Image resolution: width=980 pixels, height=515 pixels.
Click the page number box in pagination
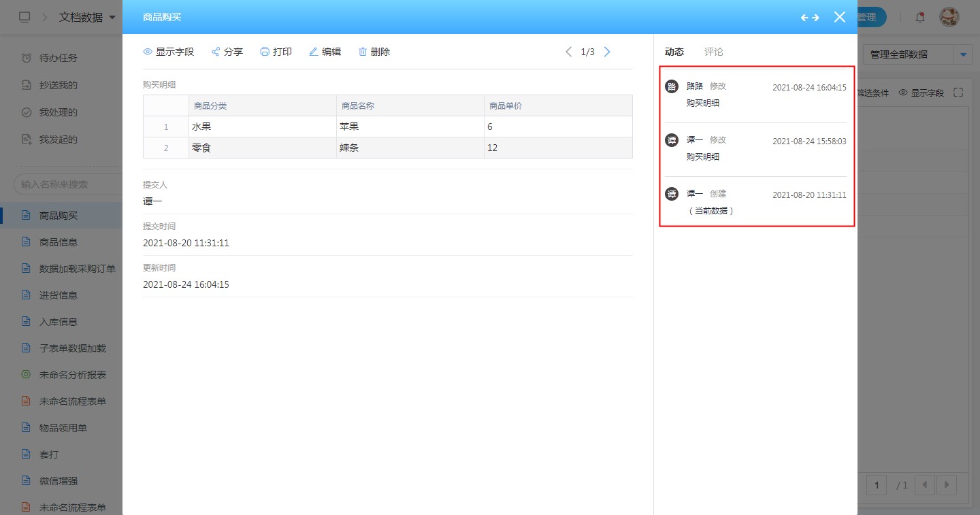click(x=877, y=485)
